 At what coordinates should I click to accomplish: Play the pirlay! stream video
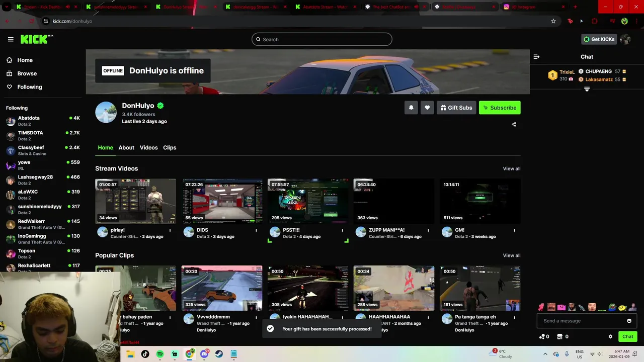click(136, 201)
